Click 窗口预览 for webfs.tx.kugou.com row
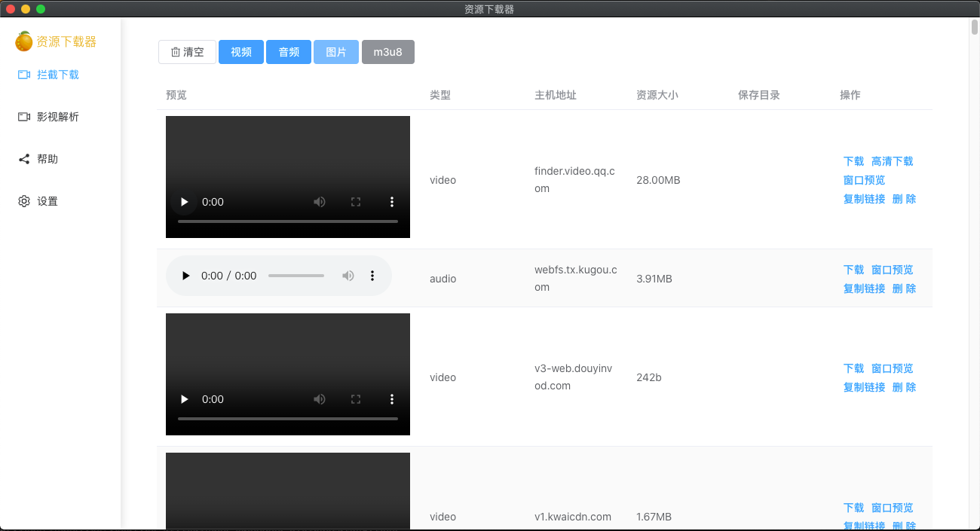Viewport: 980px width, 531px height. (893, 270)
